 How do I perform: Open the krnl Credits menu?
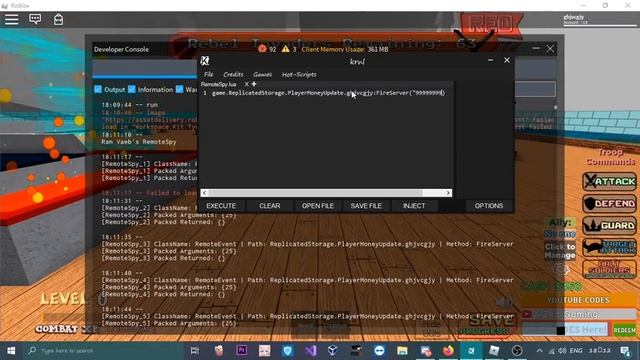point(233,74)
